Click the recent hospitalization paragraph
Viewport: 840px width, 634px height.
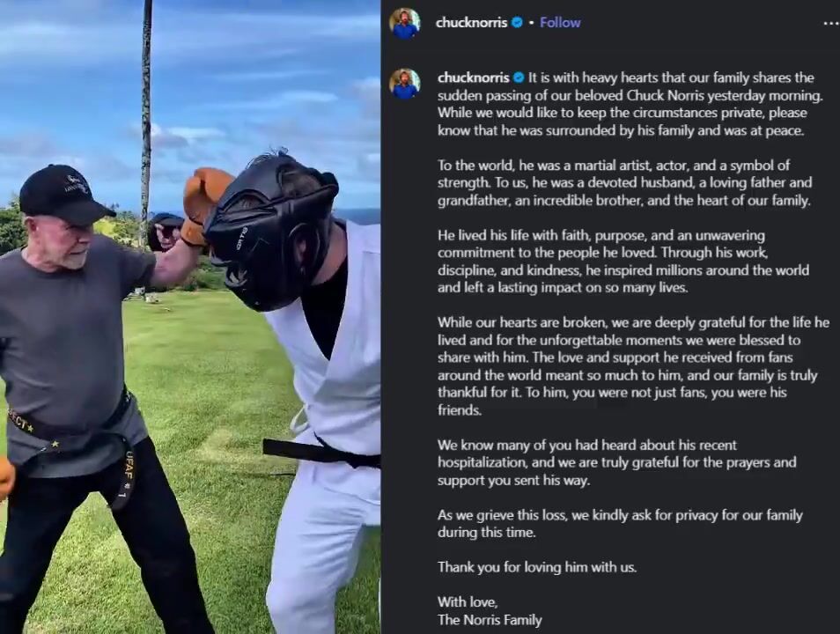[616, 462]
